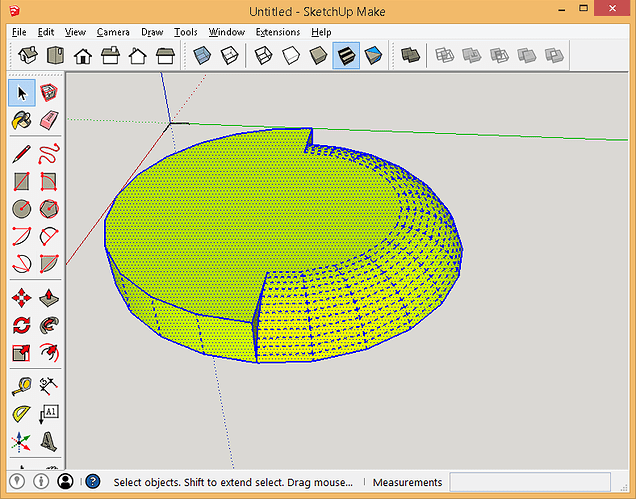Toggle X-Ray face style

tap(202, 56)
